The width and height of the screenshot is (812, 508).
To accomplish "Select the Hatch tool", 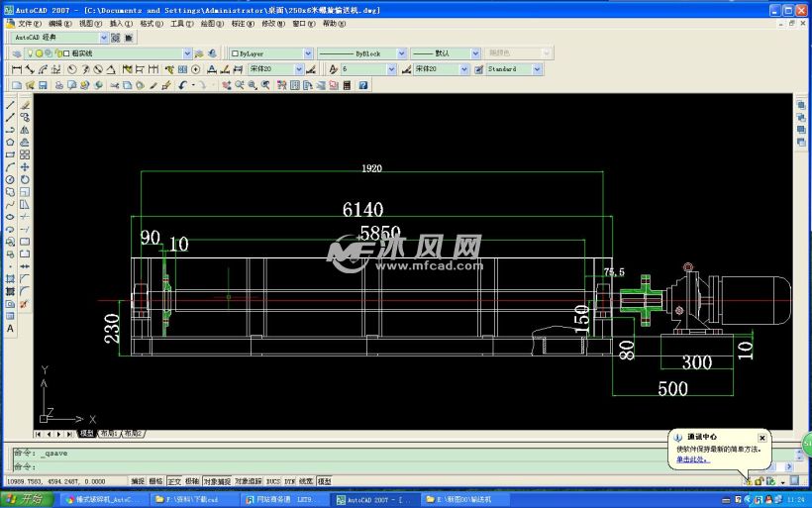I will click(10, 278).
